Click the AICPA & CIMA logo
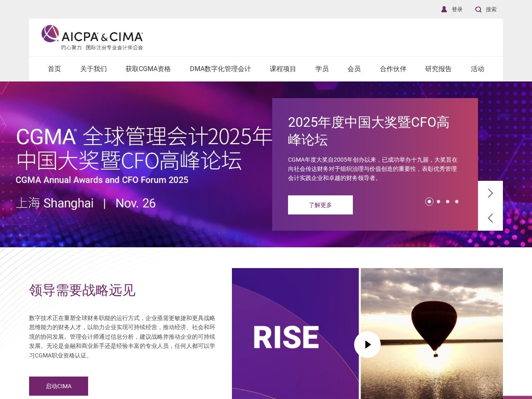Viewport: 532px width, 399px height. [92, 37]
